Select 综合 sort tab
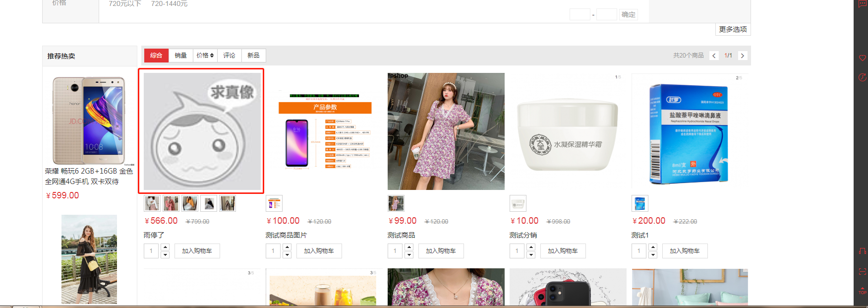 click(x=156, y=56)
